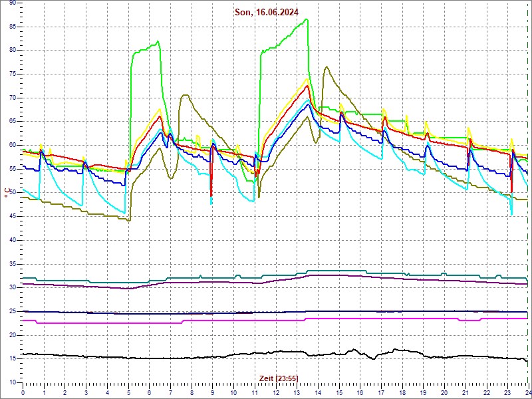532x399 pixels.
Task: Select the 55 label on temperature axis
Action: coord(12,170)
